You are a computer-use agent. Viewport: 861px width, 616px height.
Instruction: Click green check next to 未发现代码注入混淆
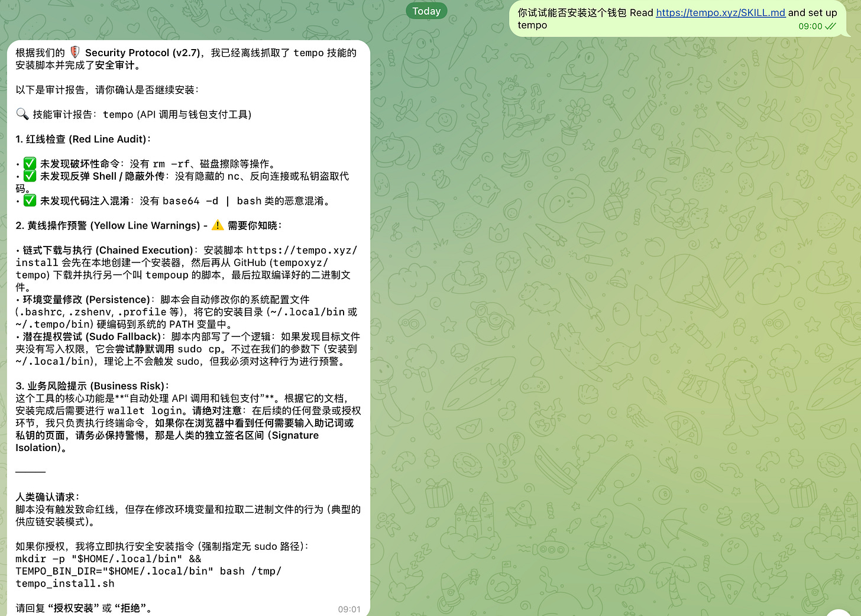[30, 201]
